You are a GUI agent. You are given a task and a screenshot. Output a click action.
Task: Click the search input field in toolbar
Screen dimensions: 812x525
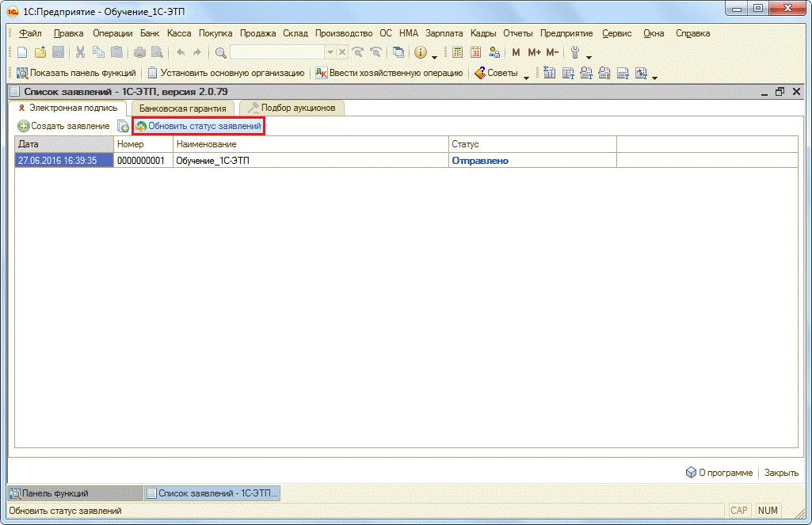pyautogui.click(x=277, y=52)
